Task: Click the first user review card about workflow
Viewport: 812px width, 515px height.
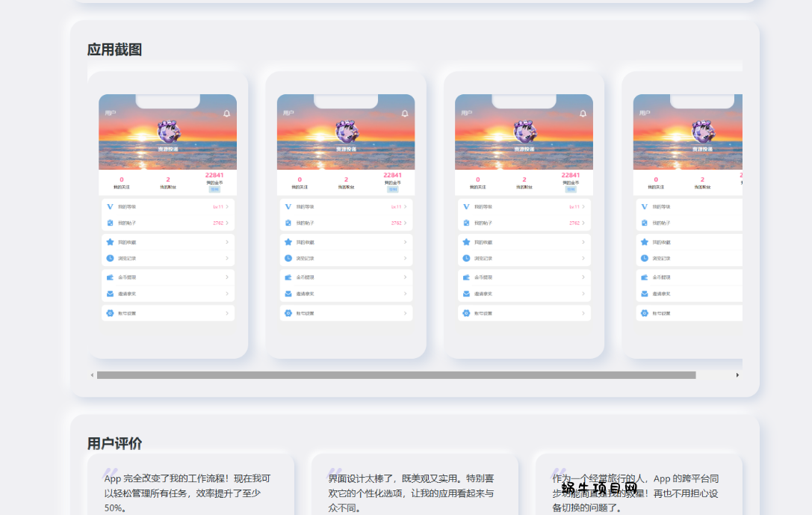Action: pos(190,490)
